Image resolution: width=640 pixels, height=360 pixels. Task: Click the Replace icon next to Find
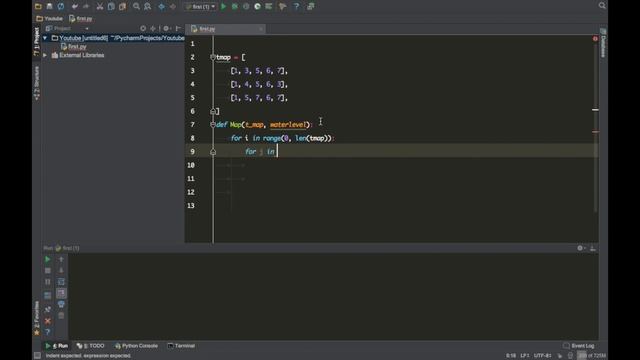pyautogui.click(x=148, y=7)
